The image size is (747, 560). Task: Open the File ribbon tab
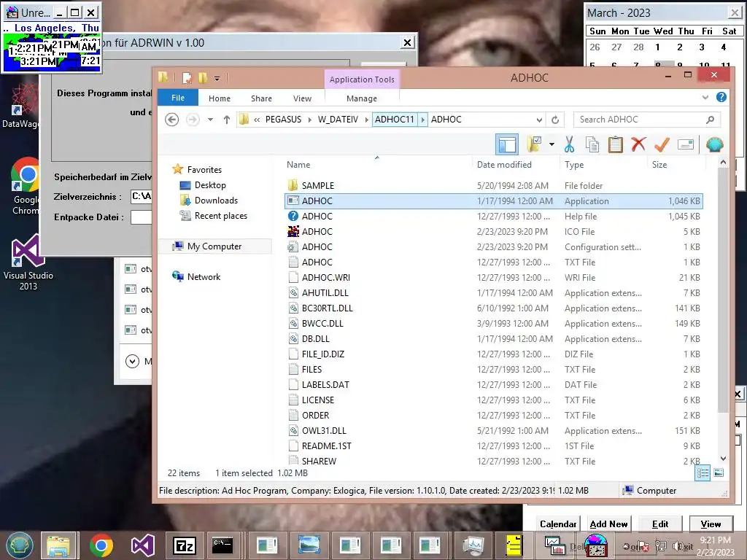(178, 98)
